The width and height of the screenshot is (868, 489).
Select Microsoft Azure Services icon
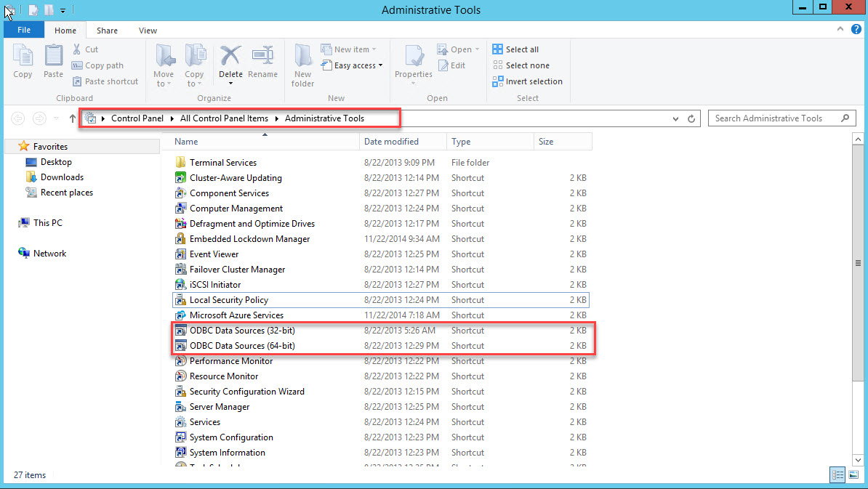tap(180, 315)
